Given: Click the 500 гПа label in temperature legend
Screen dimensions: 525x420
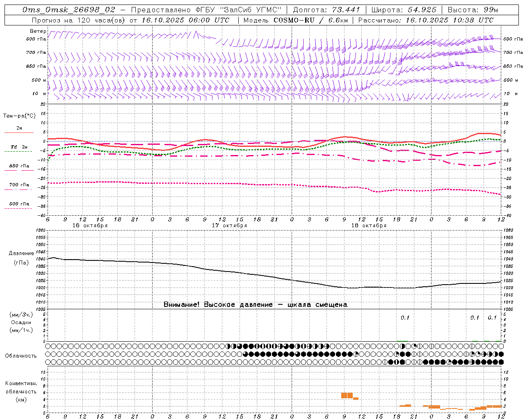Looking at the screenshot, I should pyautogui.click(x=19, y=204).
